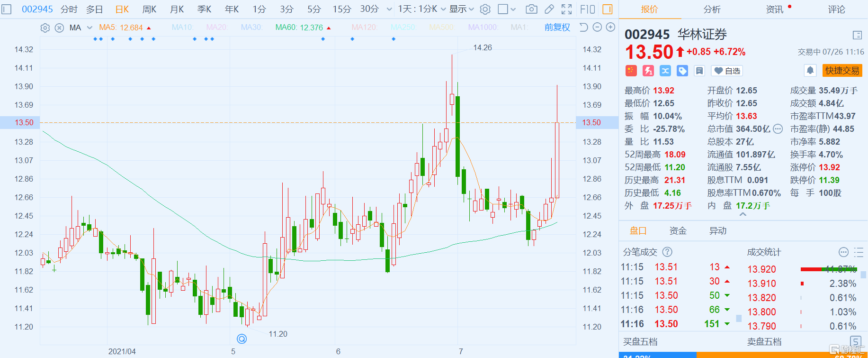Switch to 资金 tab
The width and height of the screenshot is (868, 358).
678,231
